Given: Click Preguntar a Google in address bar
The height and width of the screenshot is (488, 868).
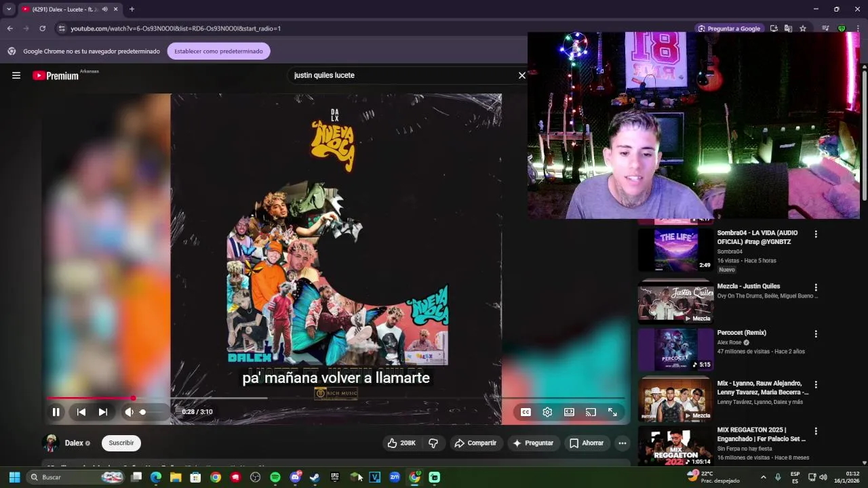Looking at the screenshot, I should coord(729,28).
